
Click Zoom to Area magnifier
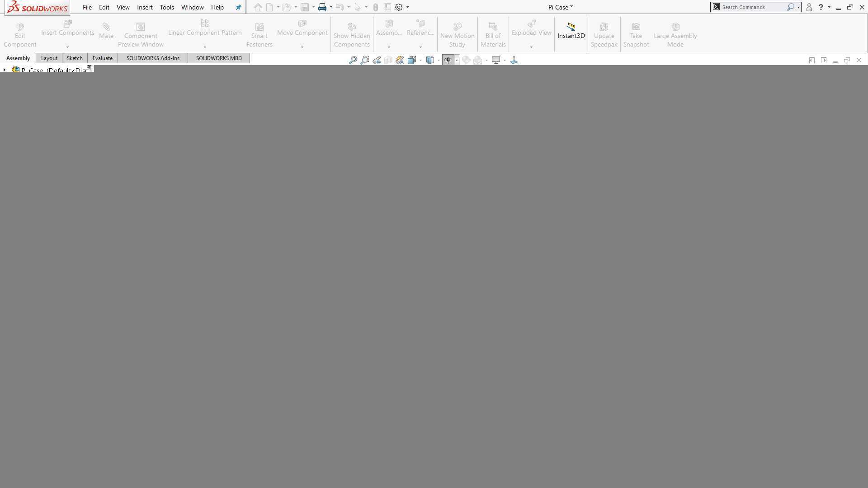pos(365,60)
